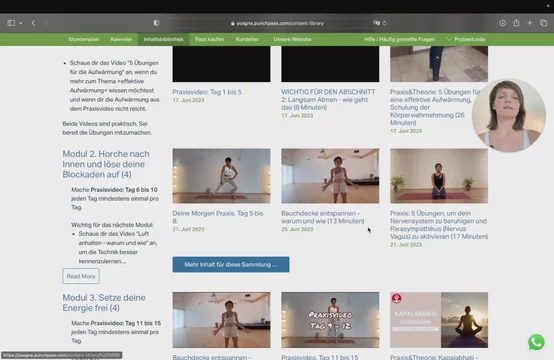Open the Praxisvideo: Tag 1 bis 5 link

click(207, 92)
